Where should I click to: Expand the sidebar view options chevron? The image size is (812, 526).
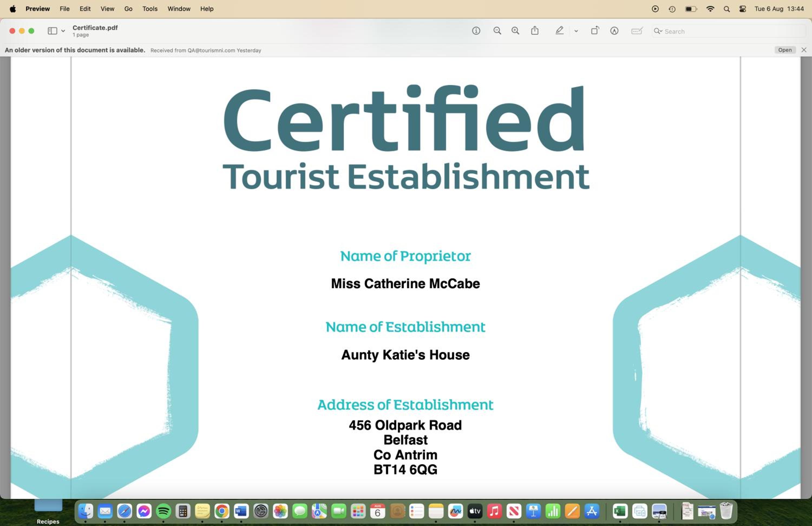(63, 31)
